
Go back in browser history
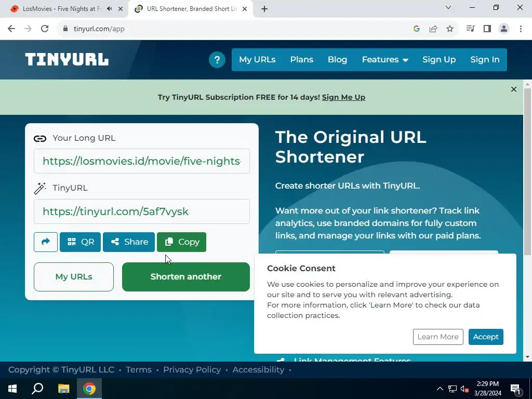[11, 29]
